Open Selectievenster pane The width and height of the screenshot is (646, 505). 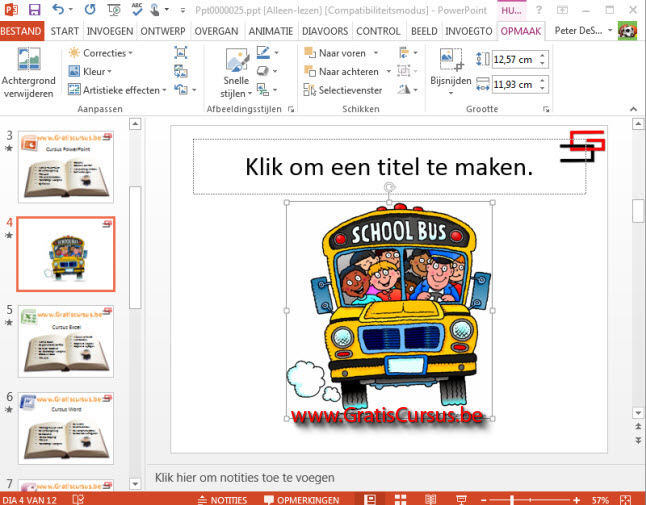343,90
